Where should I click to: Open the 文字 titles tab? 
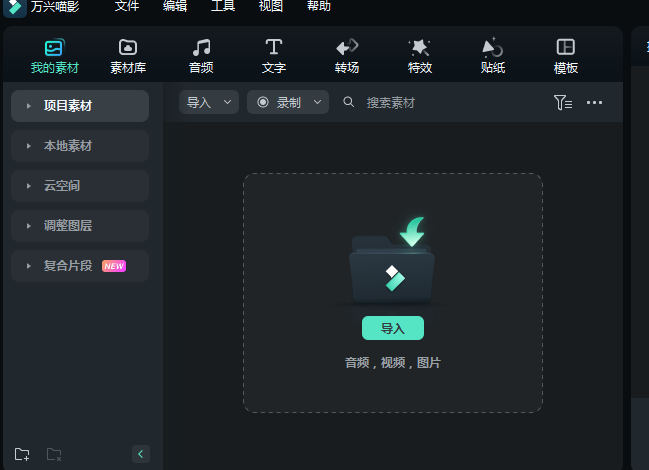pyautogui.click(x=274, y=56)
